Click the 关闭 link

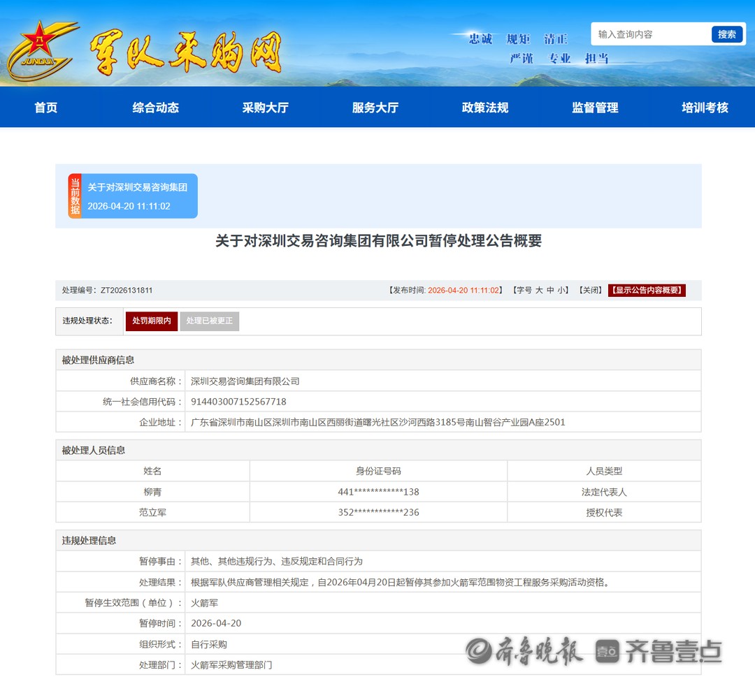(x=591, y=291)
